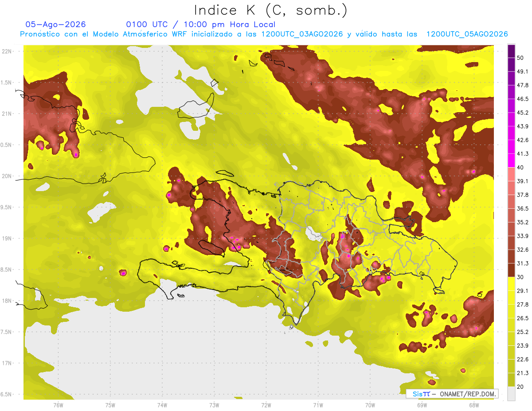Image resolution: width=532 pixels, height=411 pixels.
Task: Select the "70W" longitude label
Action: click(x=370, y=405)
